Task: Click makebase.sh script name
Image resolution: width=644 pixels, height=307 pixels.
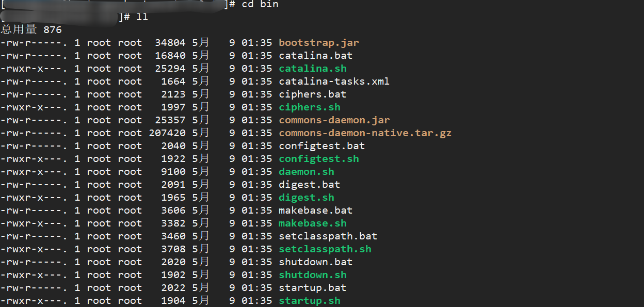Action: [312, 223]
